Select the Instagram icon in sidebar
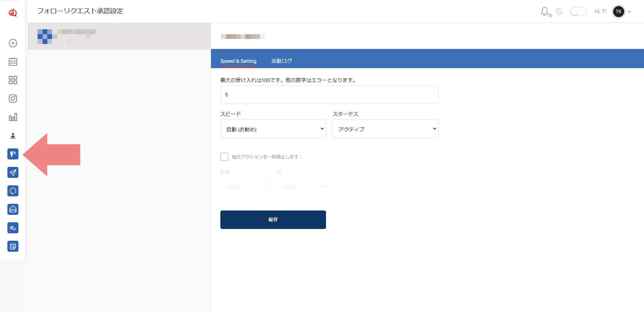The width and height of the screenshot is (644, 327). [13, 98]
